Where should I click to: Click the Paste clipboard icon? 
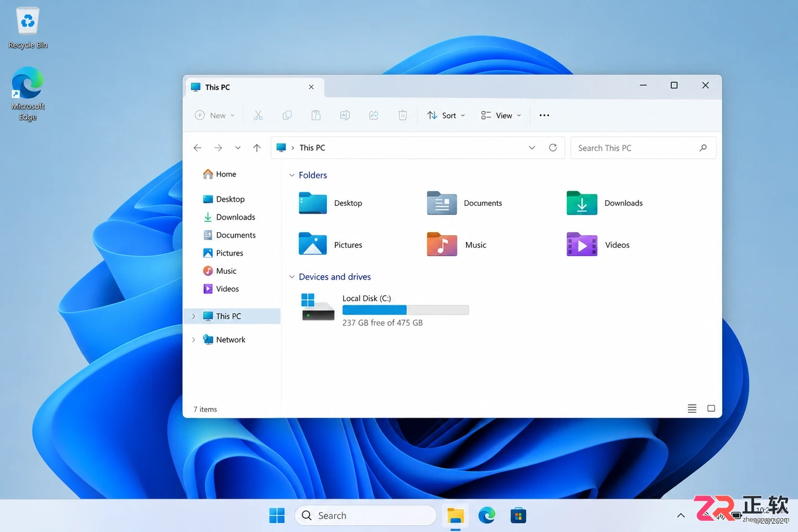pos(316,115)
